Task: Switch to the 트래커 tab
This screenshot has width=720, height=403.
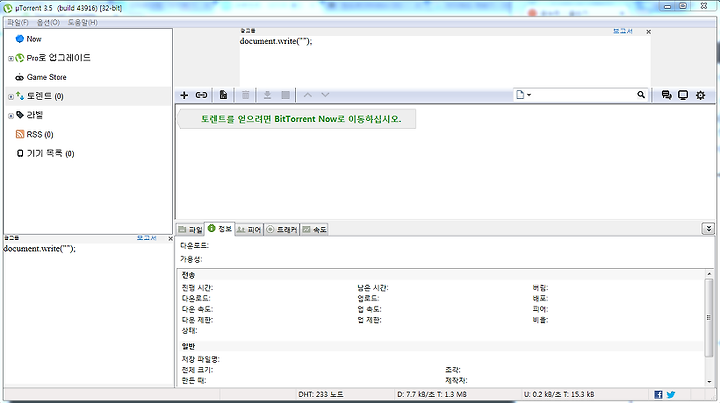Action: (282, 229)
